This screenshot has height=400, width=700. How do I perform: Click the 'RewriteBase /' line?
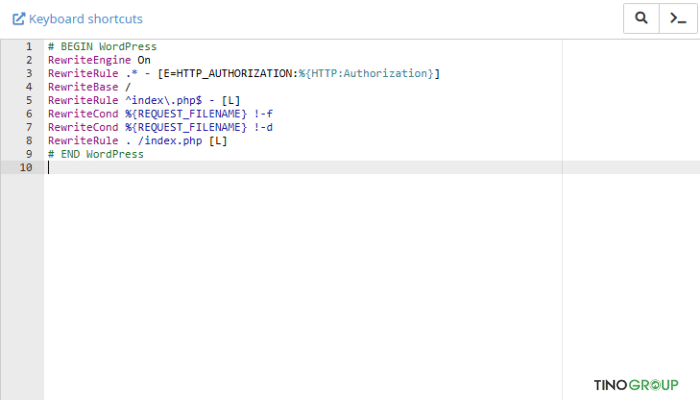pyautogui.click(x=89, y=87)
